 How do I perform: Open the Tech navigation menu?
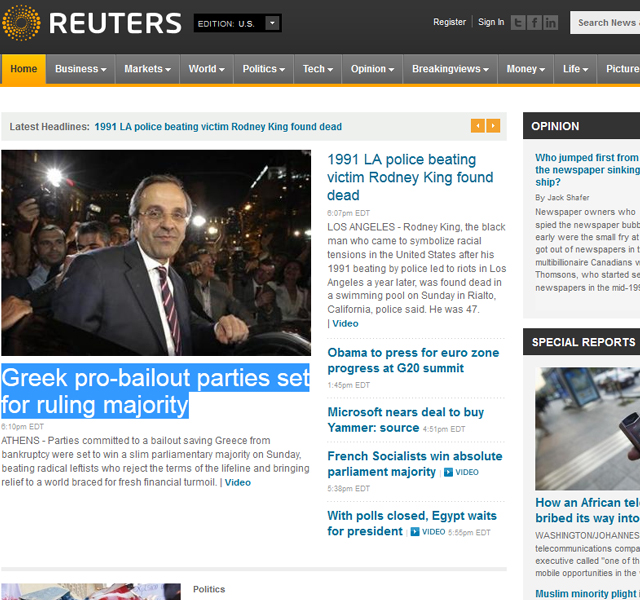[x=318, y=69]
